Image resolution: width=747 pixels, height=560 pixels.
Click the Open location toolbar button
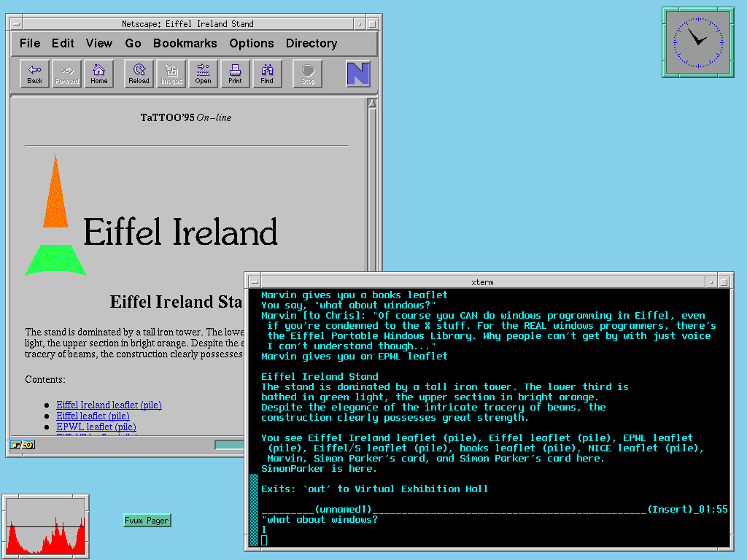204,74
